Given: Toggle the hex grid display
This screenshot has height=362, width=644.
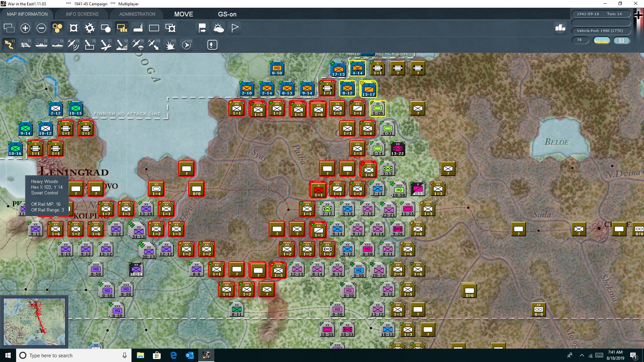Looking at the screenshot, I should point(57,28).
